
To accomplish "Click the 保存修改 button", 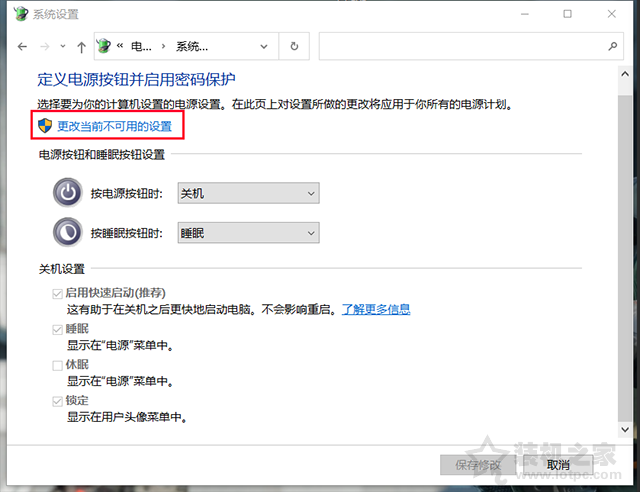I will [478, 465].
